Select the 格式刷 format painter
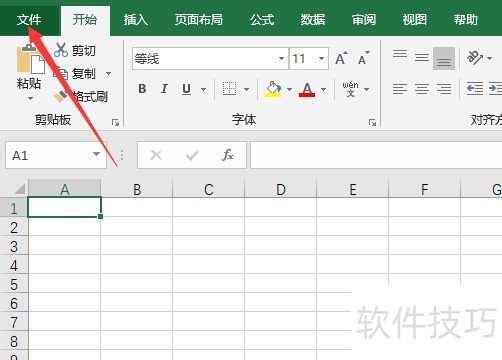The height and width of the screenshot is (360, 502). 81,96
